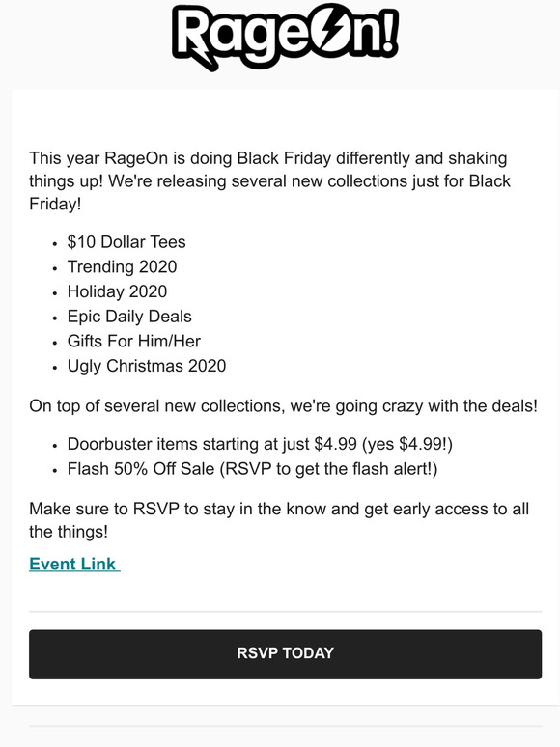Click the exclamation mark in the logo
This screenshot has height=747, width=560.
(x=387, y=32)
